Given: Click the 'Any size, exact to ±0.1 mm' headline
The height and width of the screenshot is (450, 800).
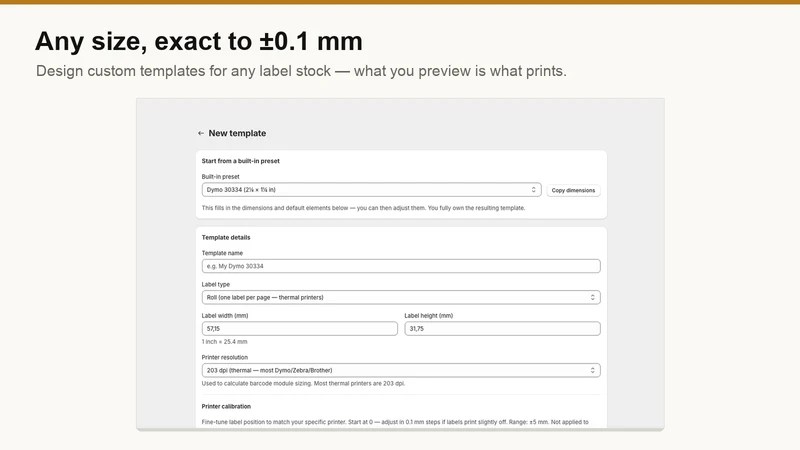Looking at the screenshot, I should click(x=199, y=41).
